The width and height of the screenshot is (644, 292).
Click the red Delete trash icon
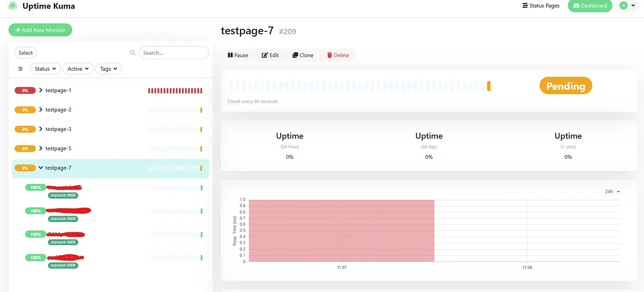[330, 55]
